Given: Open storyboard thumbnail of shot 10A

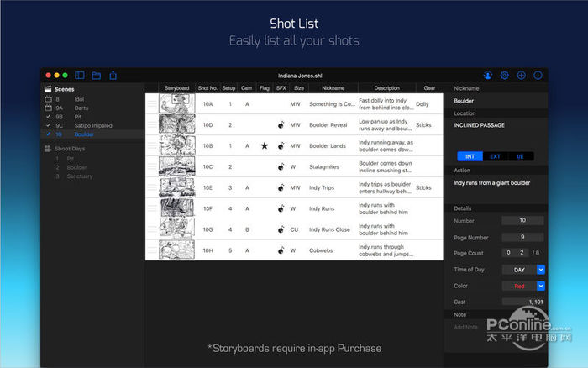Looking at the screenshot, I should pos(177,103).
